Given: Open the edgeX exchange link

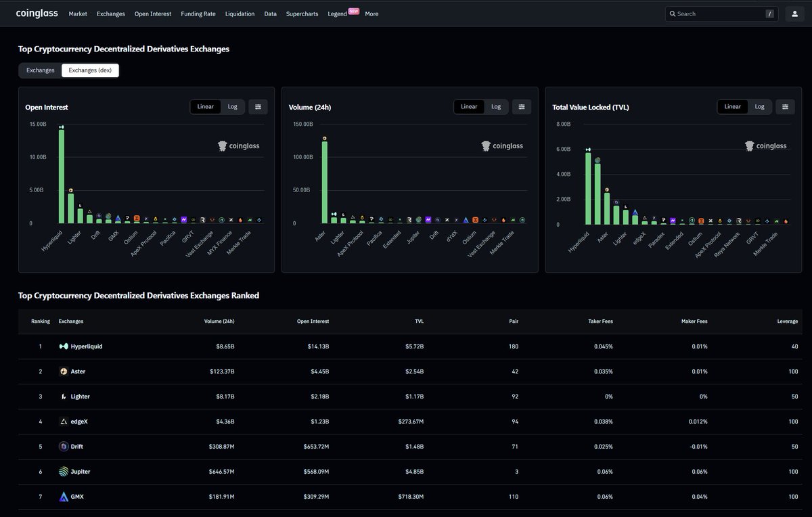Looking at the screenshot, I should pyautogui.click(x=79, y=422).
